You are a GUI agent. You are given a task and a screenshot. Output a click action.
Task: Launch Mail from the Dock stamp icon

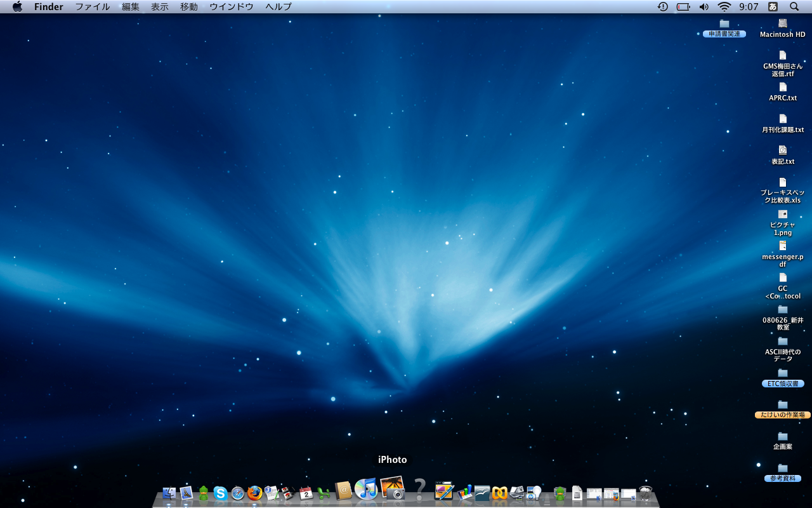point(186,493)
